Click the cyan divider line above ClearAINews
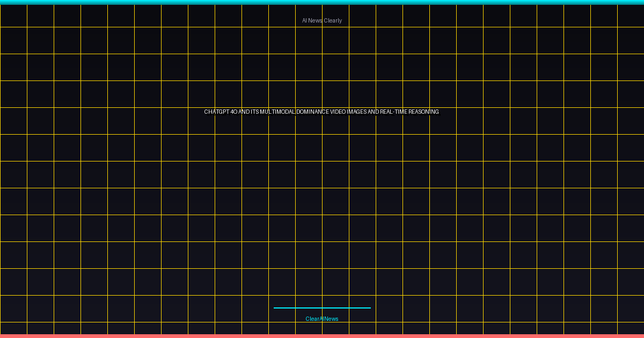The height and width of the screenshot is (338, 644). [322, 308]
